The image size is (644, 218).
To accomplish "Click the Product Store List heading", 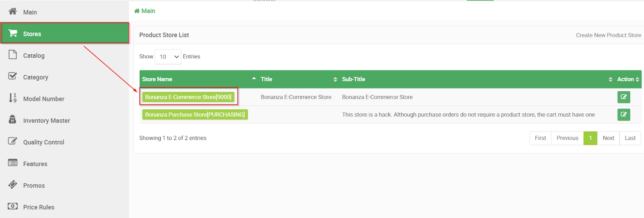I will (164, 35).
